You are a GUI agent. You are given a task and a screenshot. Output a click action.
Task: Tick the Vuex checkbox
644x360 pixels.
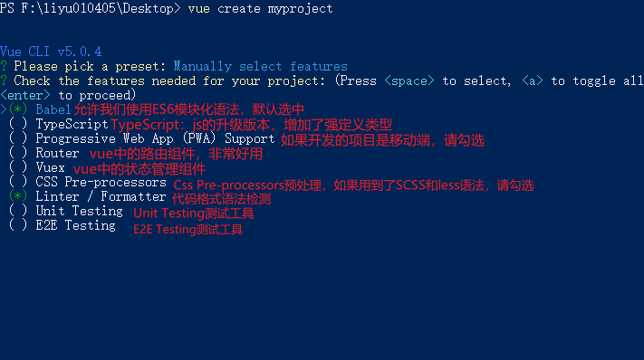18,167
